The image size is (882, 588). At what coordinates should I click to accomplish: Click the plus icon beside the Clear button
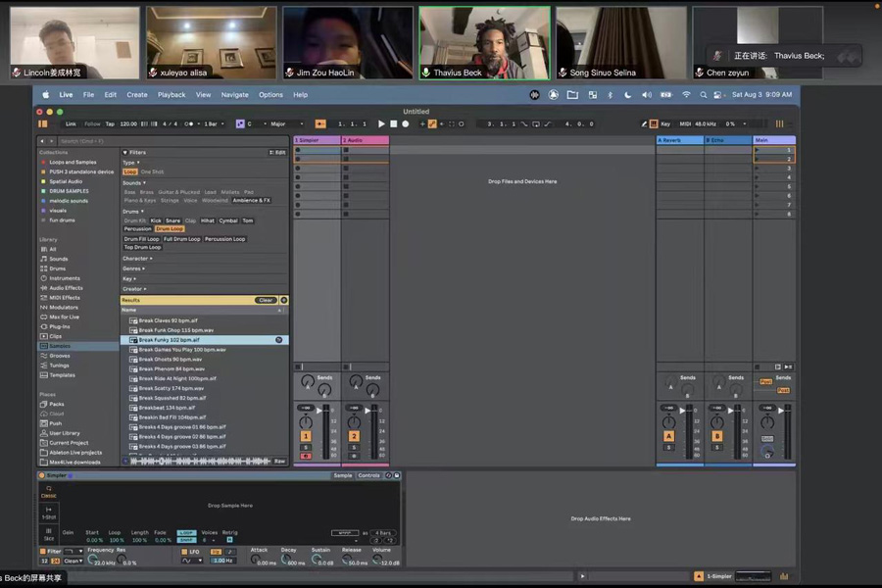[281, 299]
